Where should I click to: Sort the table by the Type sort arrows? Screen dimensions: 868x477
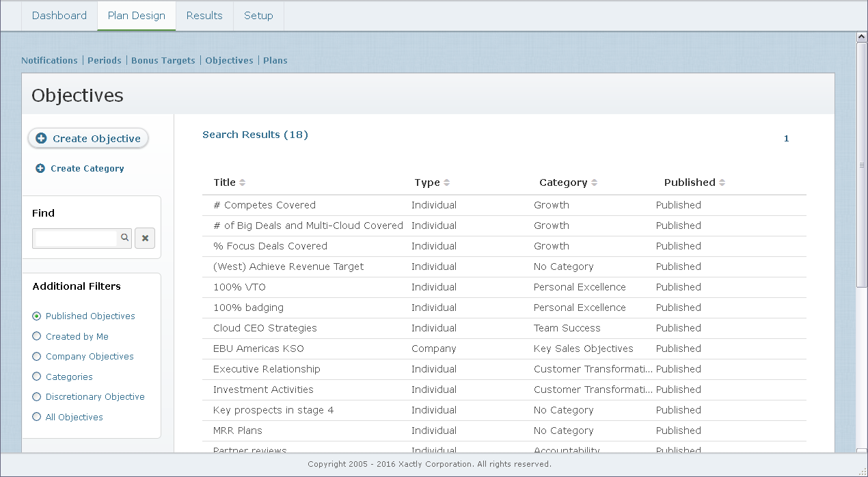[446, 182]
